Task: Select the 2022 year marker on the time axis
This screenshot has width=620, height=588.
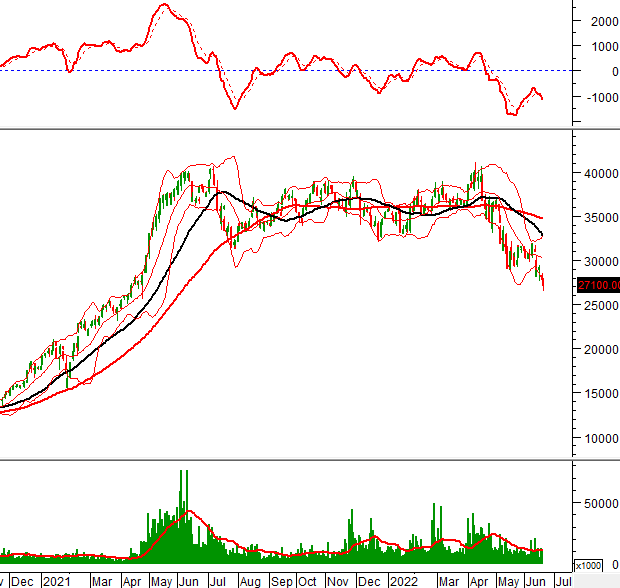Action: pyautogui.click(x=404, y=580)
